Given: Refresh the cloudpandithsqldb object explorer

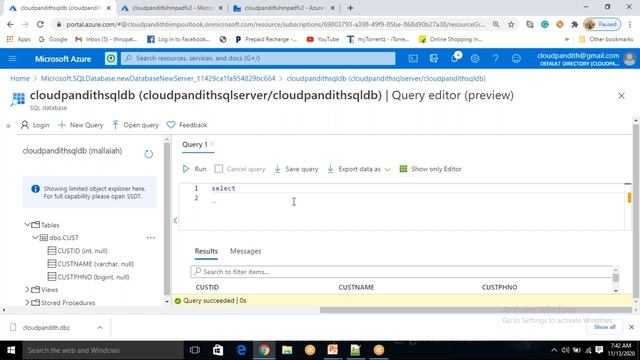Looking at the screenshot, I should coord(149,154).
